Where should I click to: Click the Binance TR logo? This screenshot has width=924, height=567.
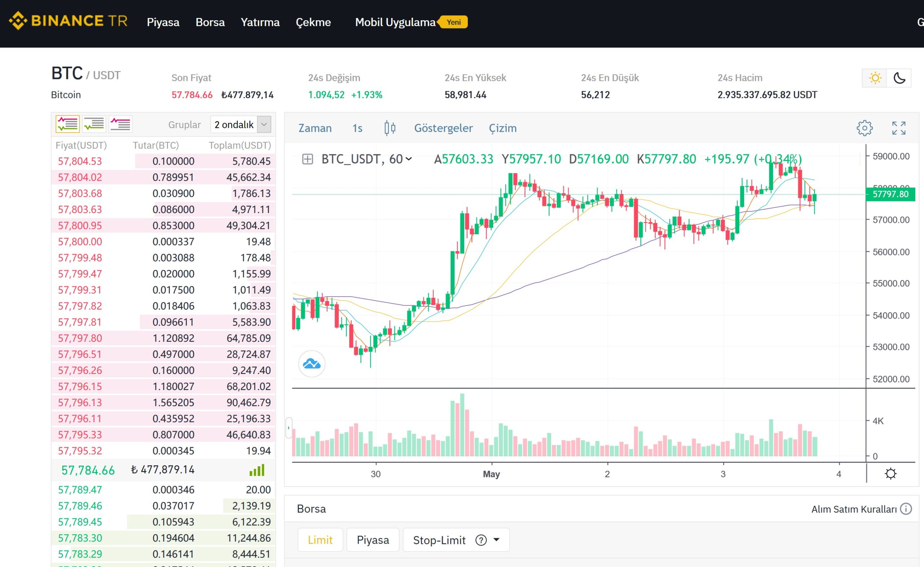(x=68, y=21)
